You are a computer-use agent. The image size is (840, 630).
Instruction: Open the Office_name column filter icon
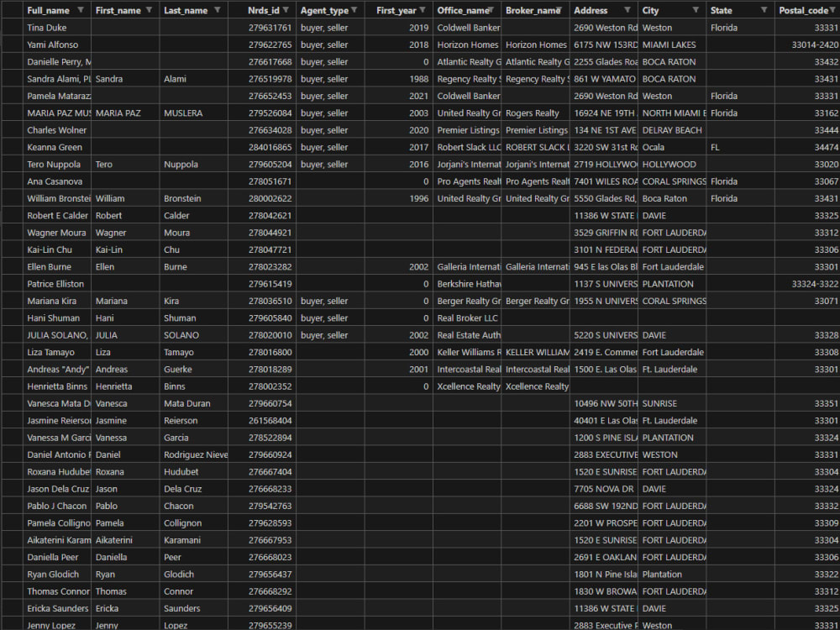point(491,10)
